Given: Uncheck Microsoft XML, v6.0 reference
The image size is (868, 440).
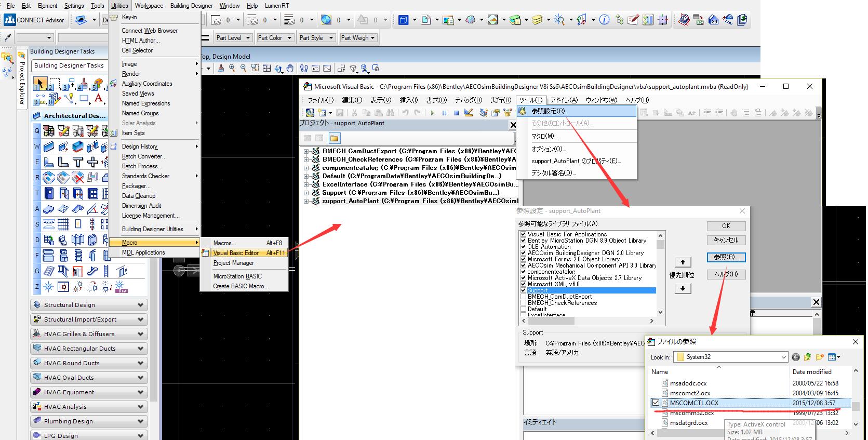Looking at the screenshot, I should (523, 284).
